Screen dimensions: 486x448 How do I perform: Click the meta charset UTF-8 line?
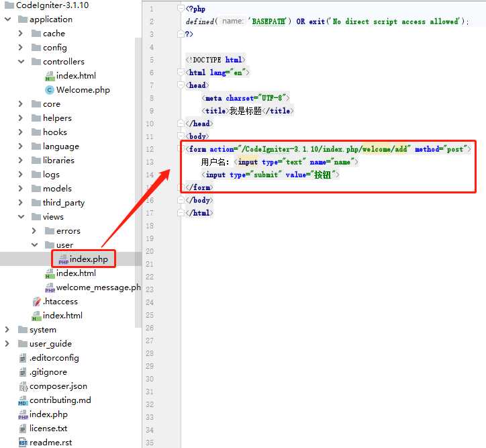[245, 98]
